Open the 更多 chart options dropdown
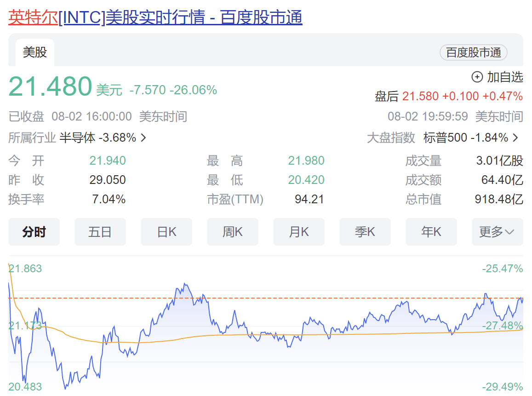 click(498, 232)
